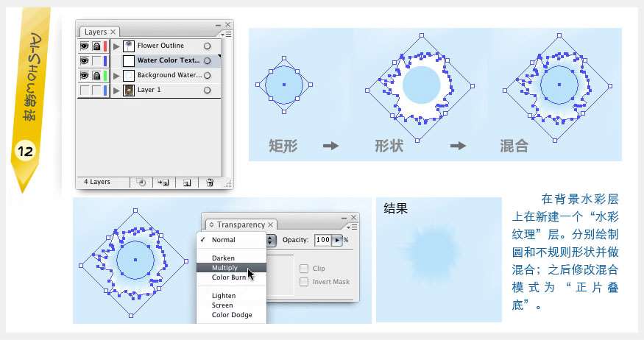The image size is (644, 340).
Task: Collapse the Layers panel with minimize dash
Action: click(218, 26)
